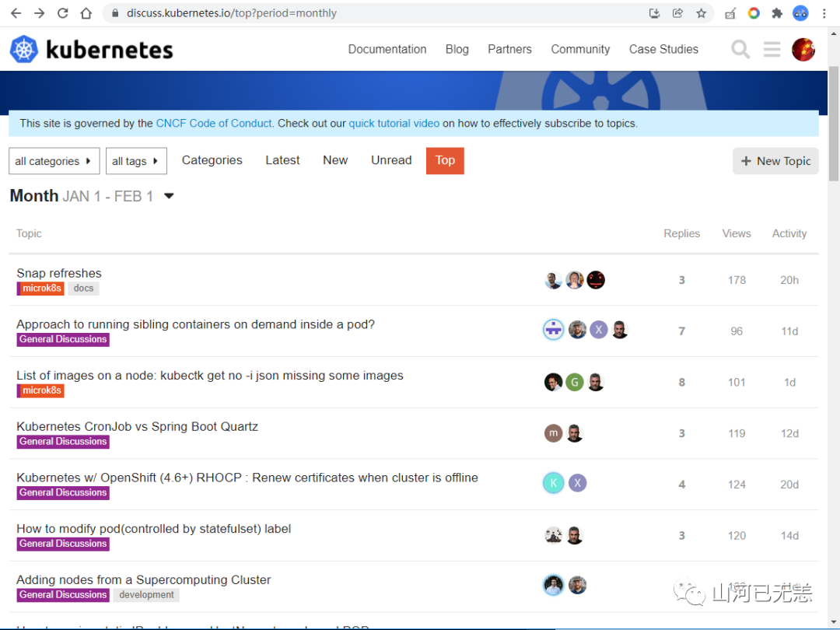The height and width of the screenshot is (630, 840).
Task: Click the share page icon in address bar
Action: [x=677, y=13]
